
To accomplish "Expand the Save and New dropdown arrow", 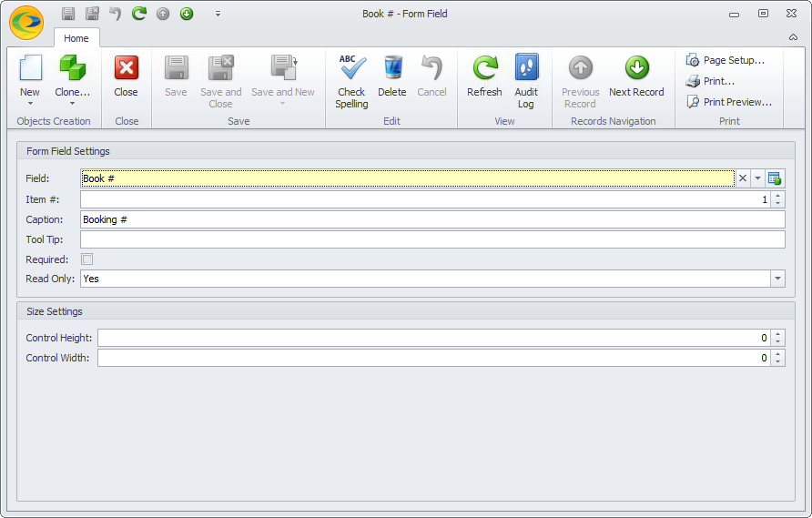I will (283, 104).
